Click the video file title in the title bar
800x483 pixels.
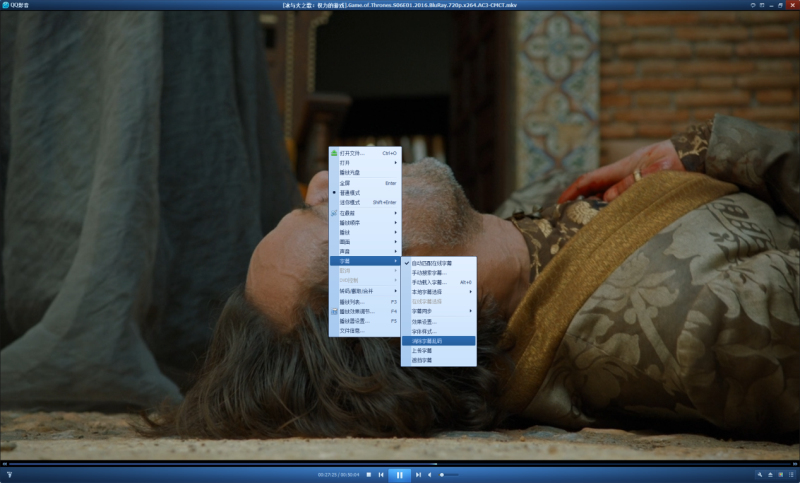tap(399, 5)
